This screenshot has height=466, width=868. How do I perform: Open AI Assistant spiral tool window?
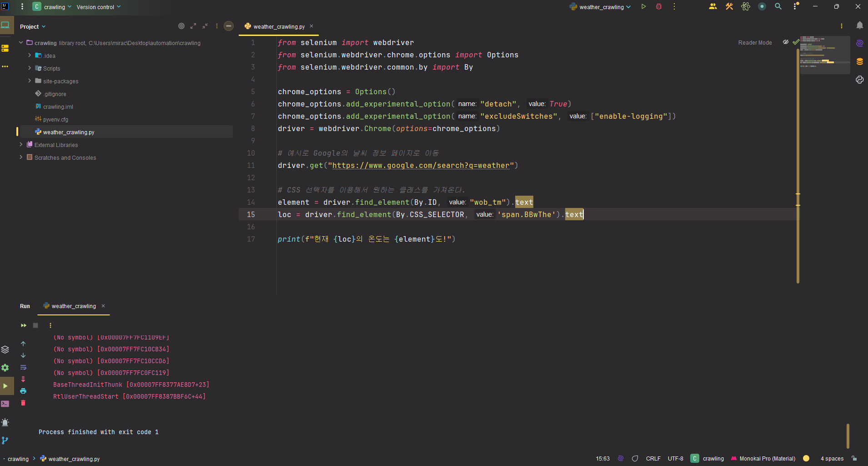(860, 43)
